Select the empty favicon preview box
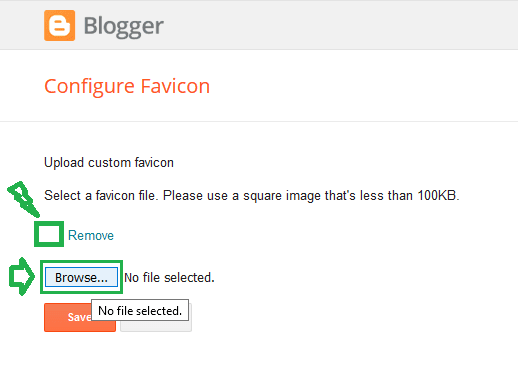The width and height of the screenshot is (518, 374). coord(49,234)
